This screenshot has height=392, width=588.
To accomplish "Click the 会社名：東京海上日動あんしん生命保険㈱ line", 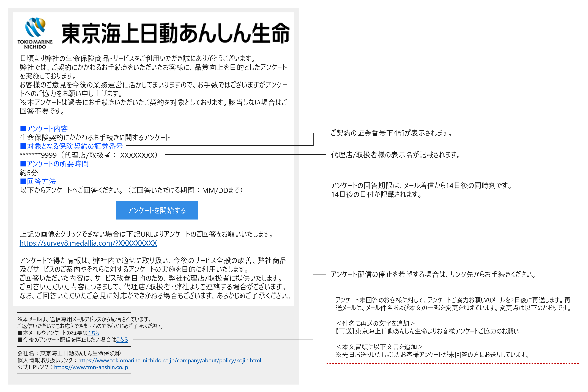I will point(69,353).
